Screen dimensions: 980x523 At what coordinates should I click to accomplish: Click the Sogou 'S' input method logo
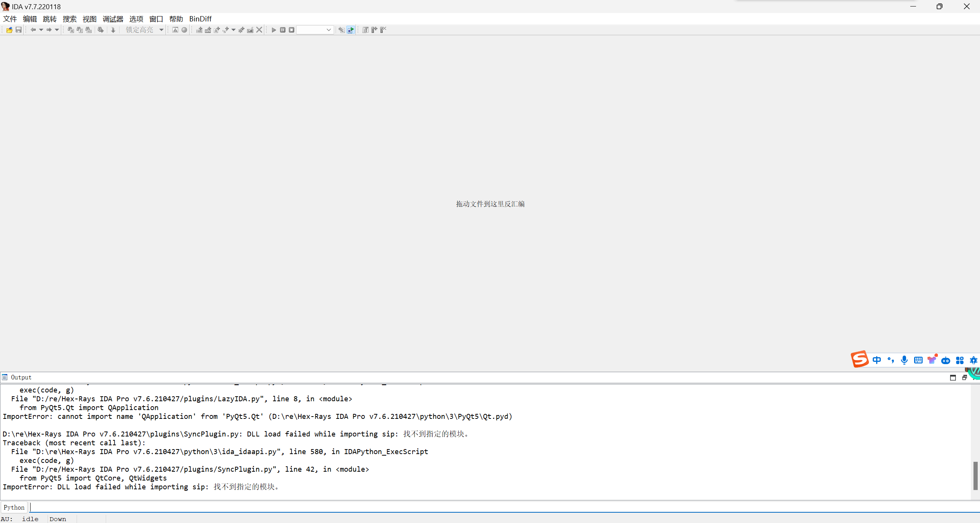(x=860, y=360)
